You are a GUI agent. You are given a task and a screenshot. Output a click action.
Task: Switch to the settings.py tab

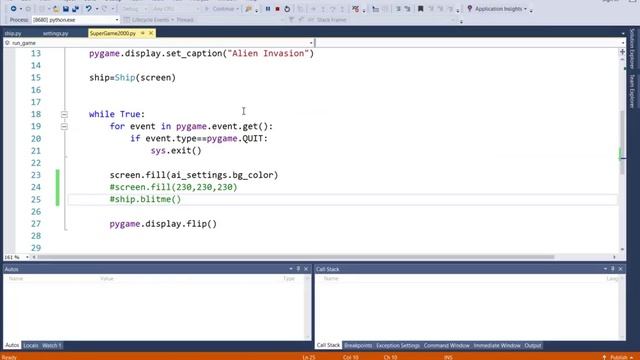click(x=56, y=33)
